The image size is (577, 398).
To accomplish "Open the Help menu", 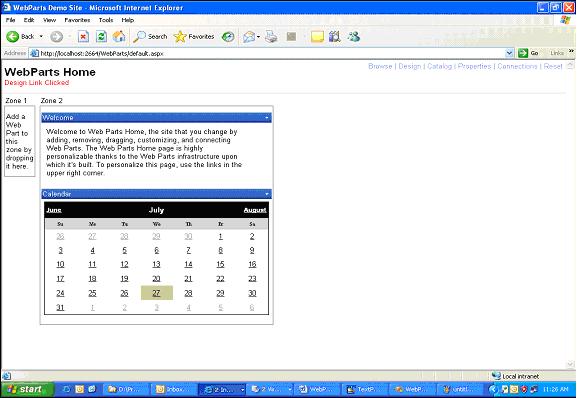I will coord(127,20).
